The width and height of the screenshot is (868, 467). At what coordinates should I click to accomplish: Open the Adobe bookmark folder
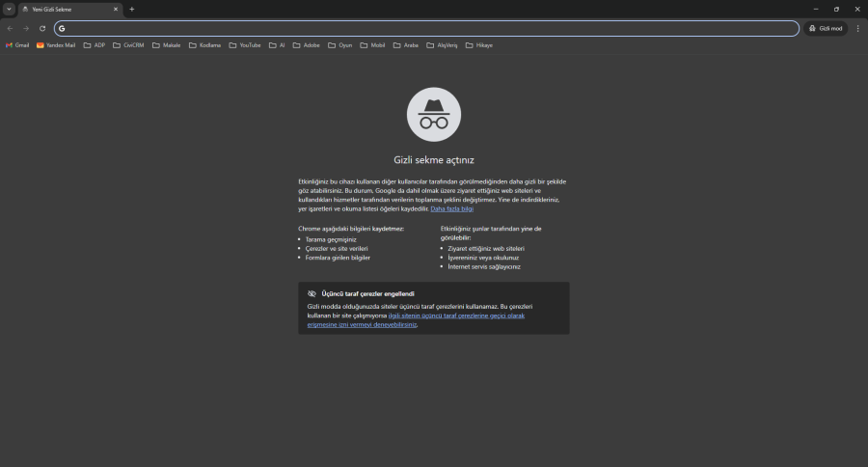(307, 44)
